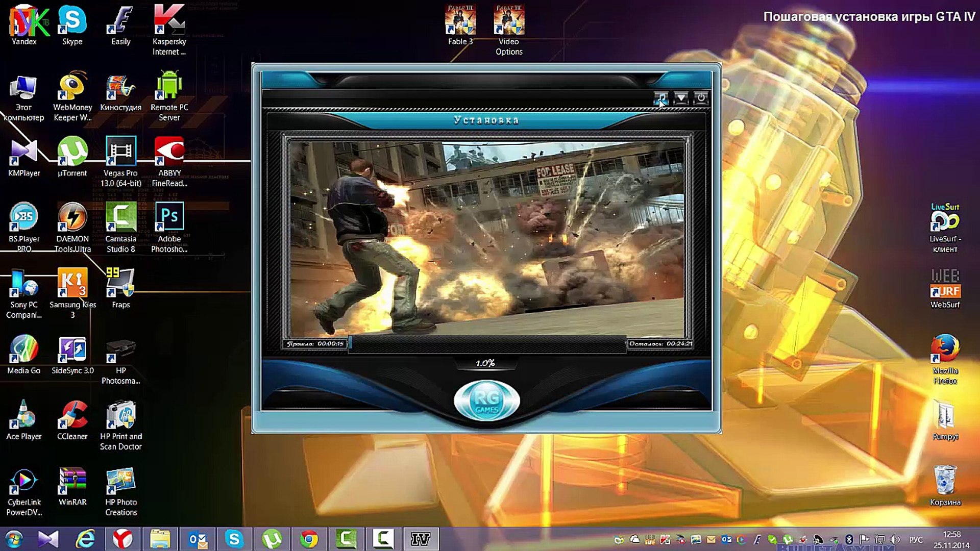Open the Windows Start button
Screen dimensions: 980x551
click(14, 539)
